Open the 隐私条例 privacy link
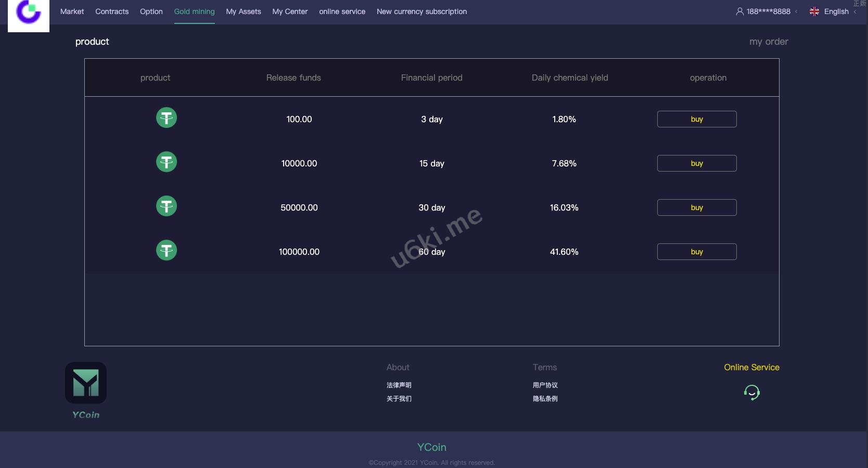This screenshot has width=868, height=468. click(x=545, y=399)
